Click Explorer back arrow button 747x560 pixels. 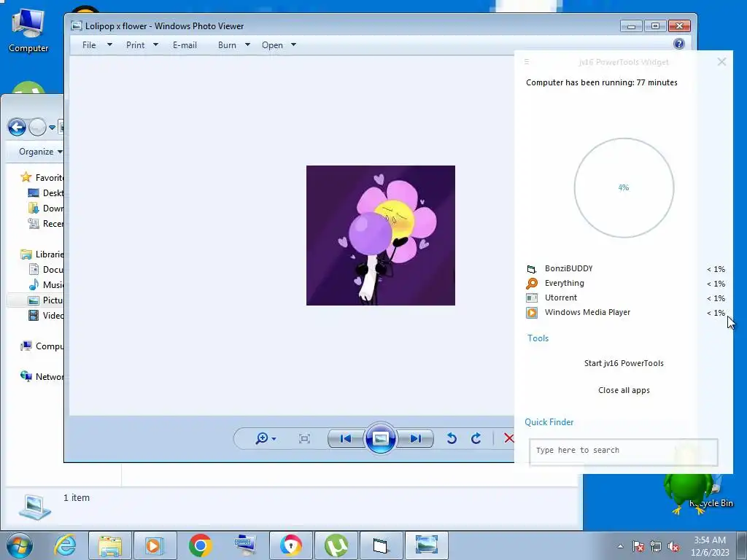click(x=17, y=127)
